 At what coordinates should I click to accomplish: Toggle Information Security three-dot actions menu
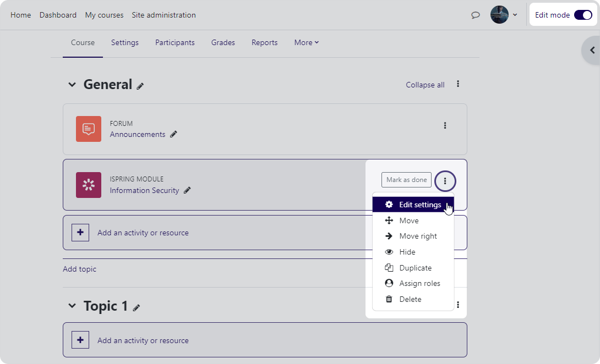[445, 181]
